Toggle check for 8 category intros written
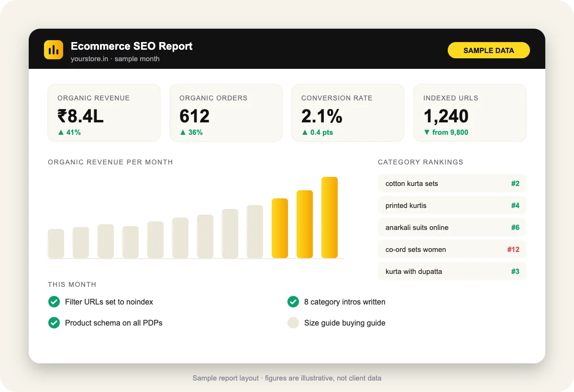This screenshot has width=574, height=392. (293, 302)
